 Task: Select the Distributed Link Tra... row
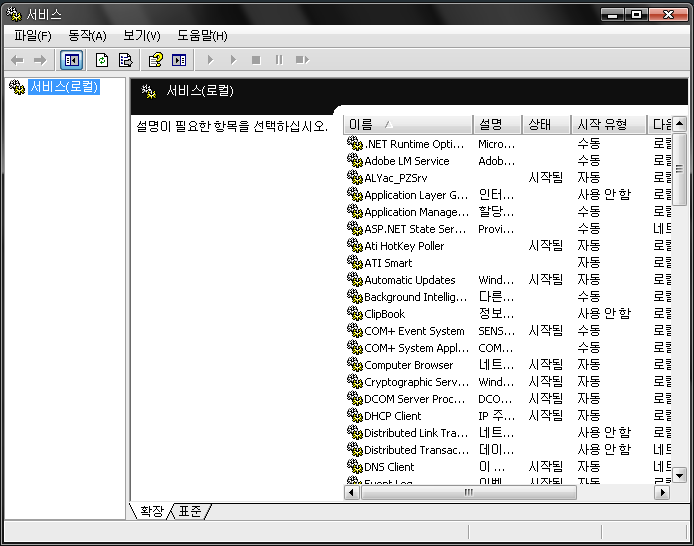tap(508, 432)
